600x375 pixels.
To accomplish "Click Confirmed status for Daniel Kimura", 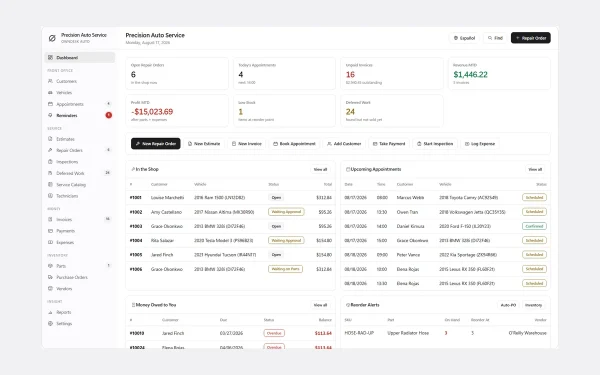I will (534, 226).
